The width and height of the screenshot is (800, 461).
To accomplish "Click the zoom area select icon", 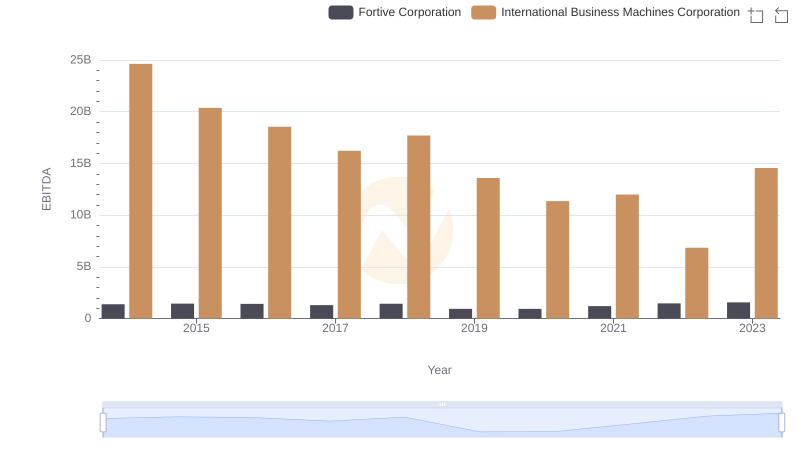I will click(x=756, y=15).
